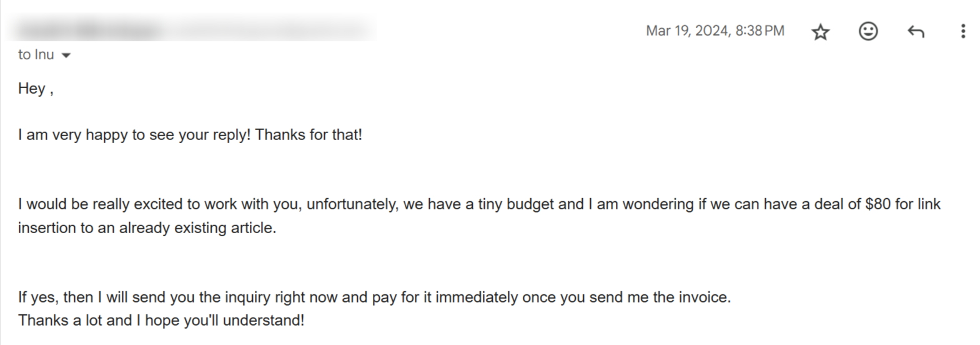The height and width of the screenshot is (345, 980).
Task: Click the '$80' amount in the email
Action: click(x=878, y=204)
